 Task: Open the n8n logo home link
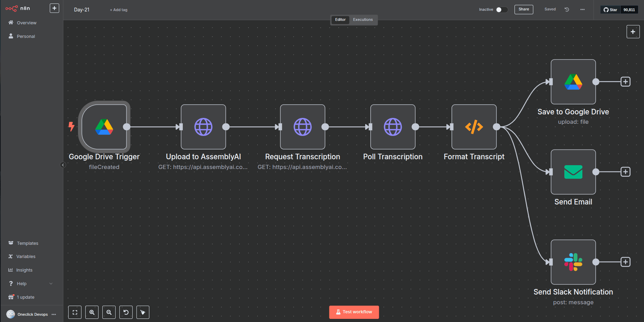(18, 8)
